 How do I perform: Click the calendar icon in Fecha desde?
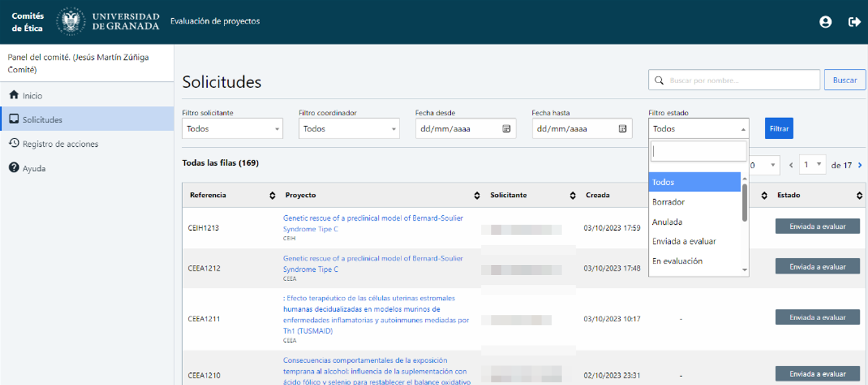[x=506, y=129]
